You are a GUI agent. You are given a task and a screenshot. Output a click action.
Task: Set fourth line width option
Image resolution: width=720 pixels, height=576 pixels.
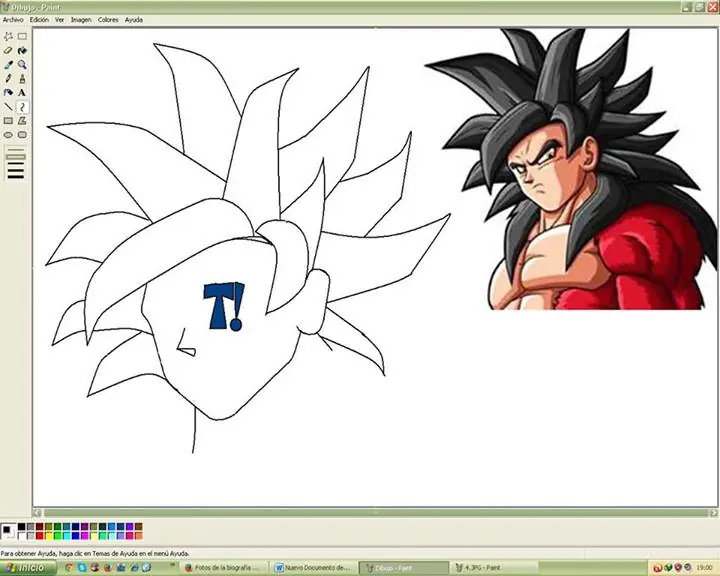[x=15, y=170]
